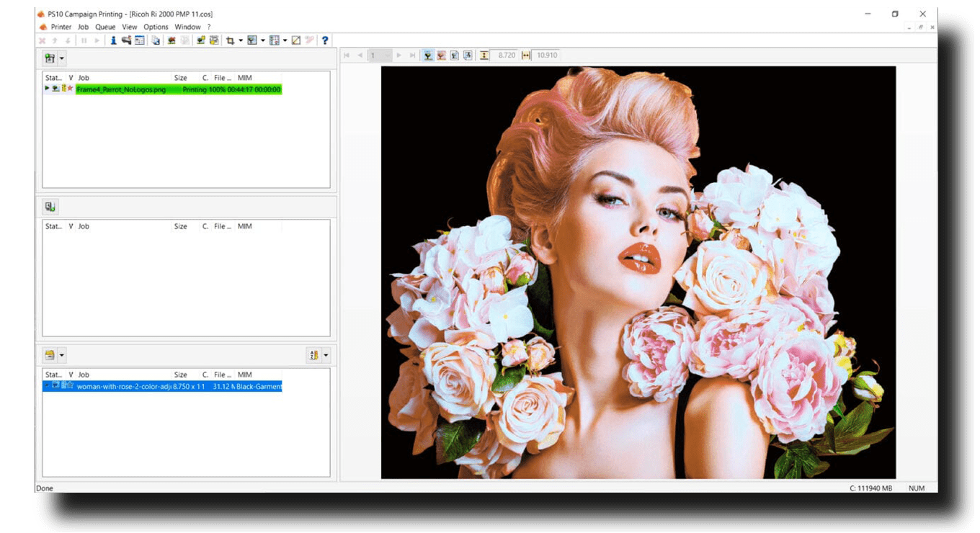Open the print queue icon dropdown arrow
Screen dimensions: 980x533
click(x=62, y=58)
